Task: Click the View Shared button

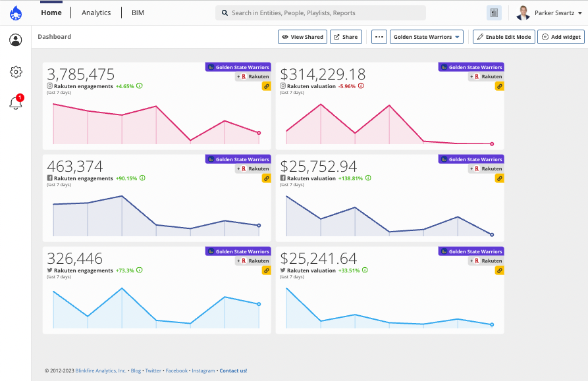Action: pyautogui.click(x=303, y=37)
